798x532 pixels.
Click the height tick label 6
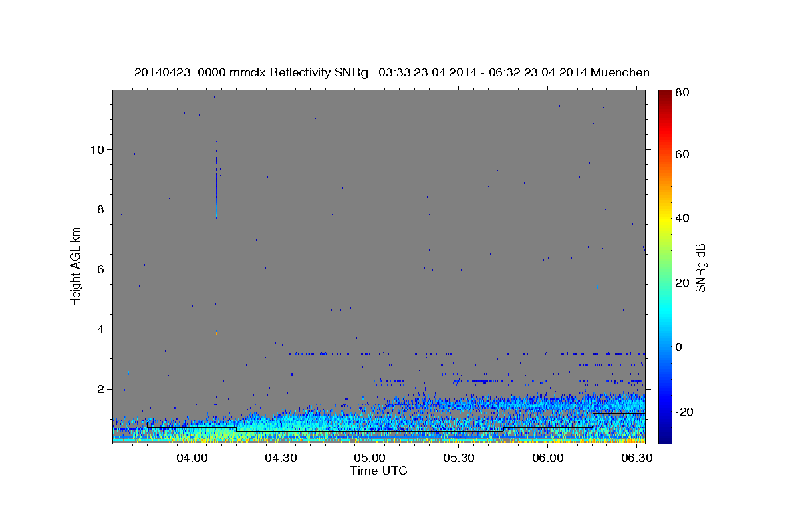(102, 269)
